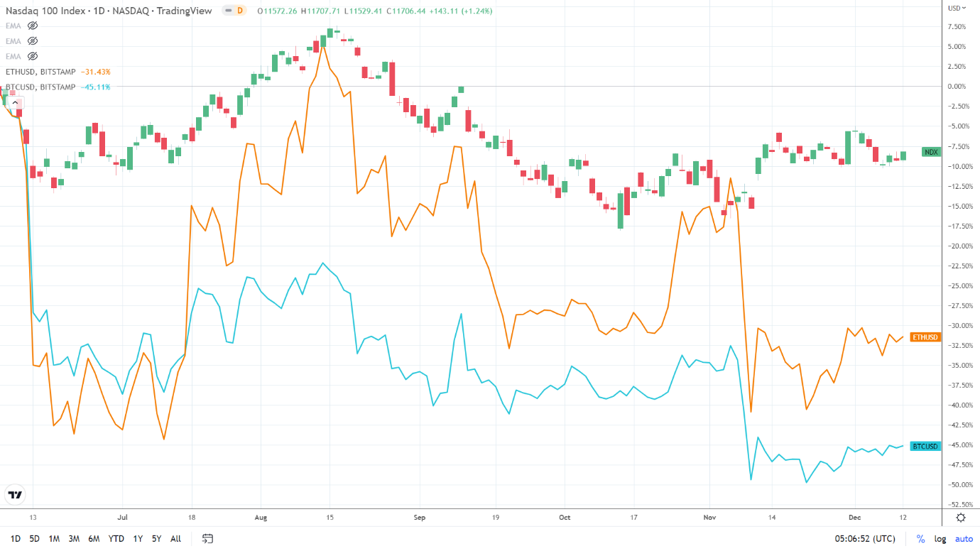
Task: Show the first hidden EMA indicator
Action: (x=33, y=25)
